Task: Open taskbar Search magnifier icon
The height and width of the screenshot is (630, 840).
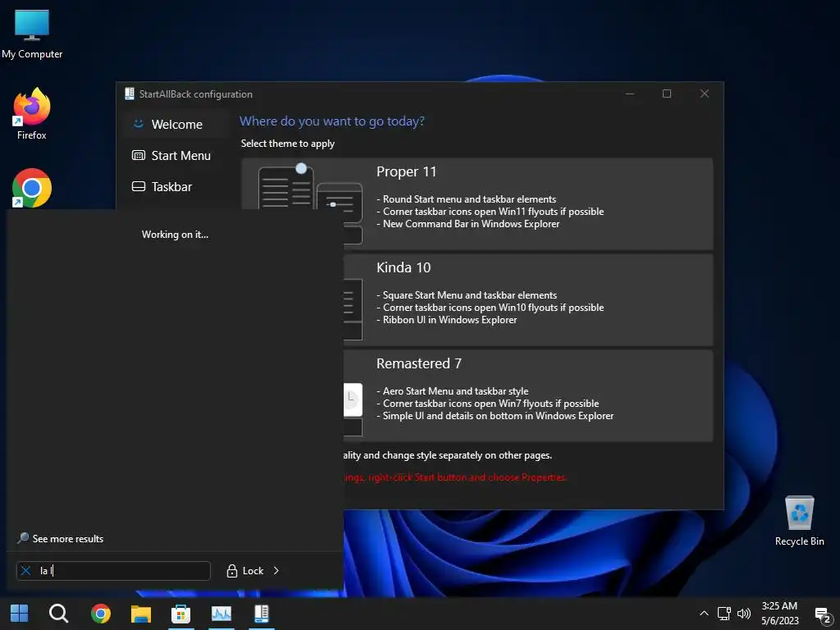Action: 58,614
